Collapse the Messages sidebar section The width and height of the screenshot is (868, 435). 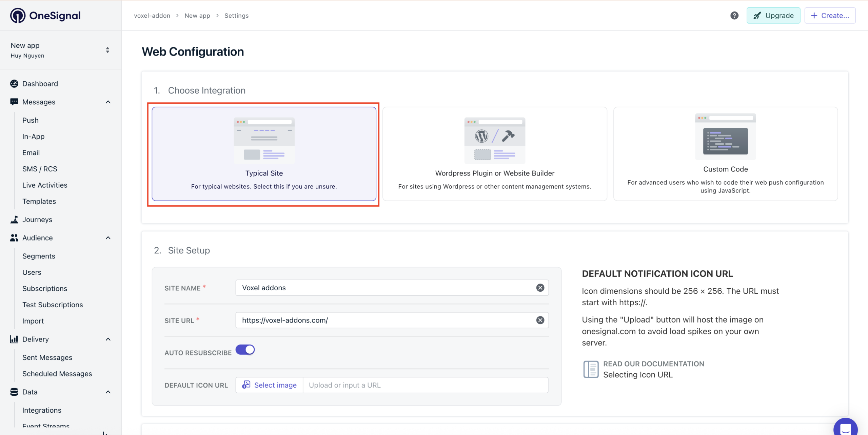pyautogui.click(x=108, y=102)
